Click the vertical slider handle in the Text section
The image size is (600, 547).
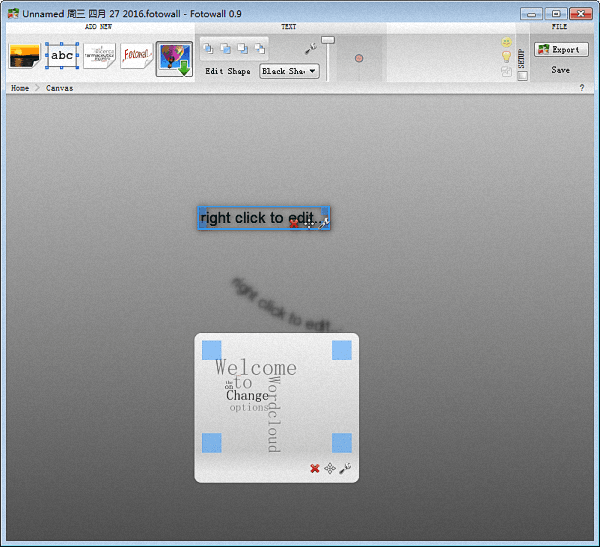tap(327, 40)
